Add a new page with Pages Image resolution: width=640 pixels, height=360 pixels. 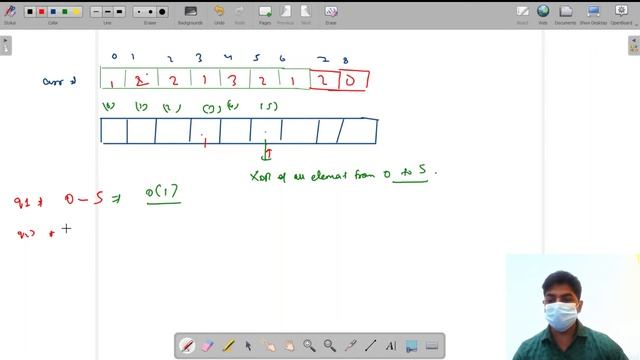(265, 15)
